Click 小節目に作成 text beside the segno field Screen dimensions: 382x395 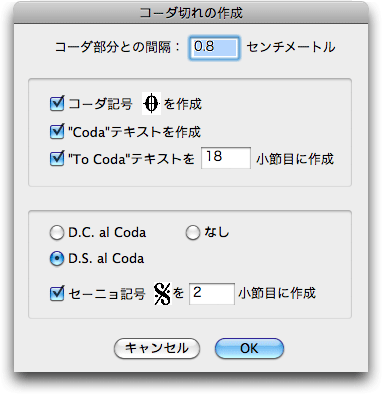[x=277, y=293]
